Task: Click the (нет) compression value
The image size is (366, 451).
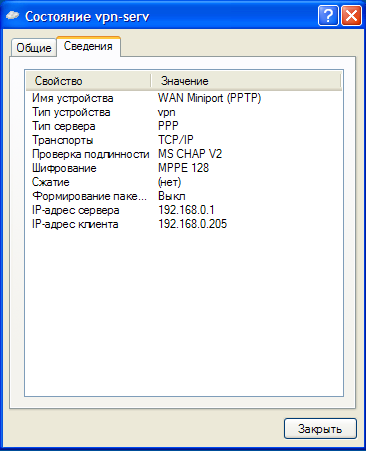Action: tap(170, 182)
